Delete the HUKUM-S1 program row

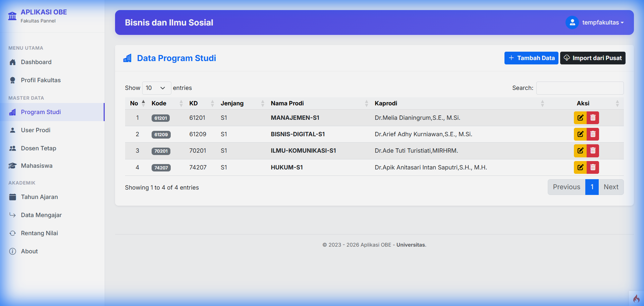click(593, 167)
